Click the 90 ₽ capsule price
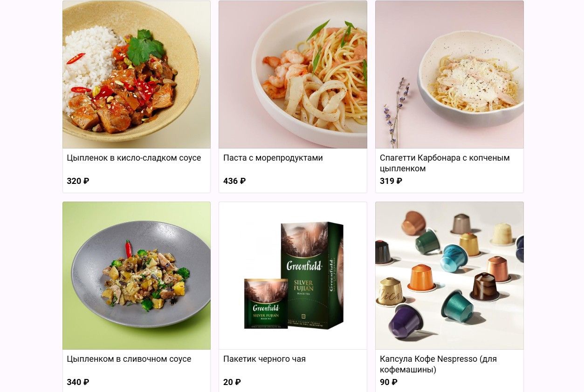This screenshot has width=584, height=392. click(389, 382)
